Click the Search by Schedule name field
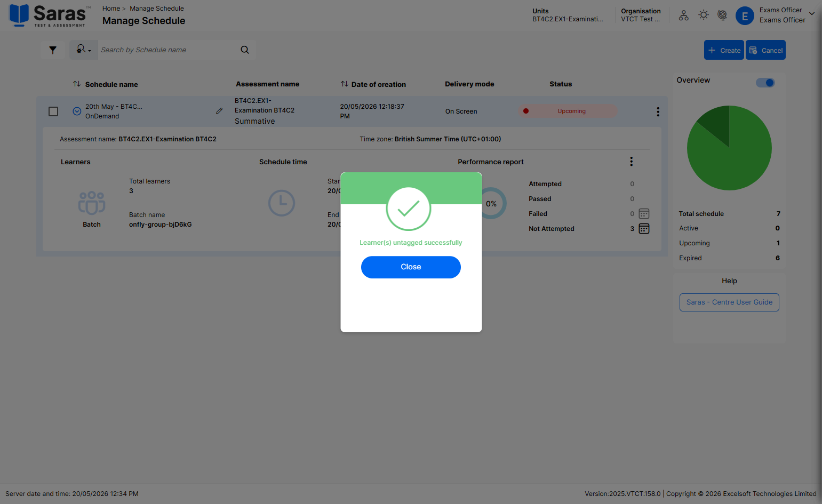This screenshot has height=504, width=822. click(168, 50)
